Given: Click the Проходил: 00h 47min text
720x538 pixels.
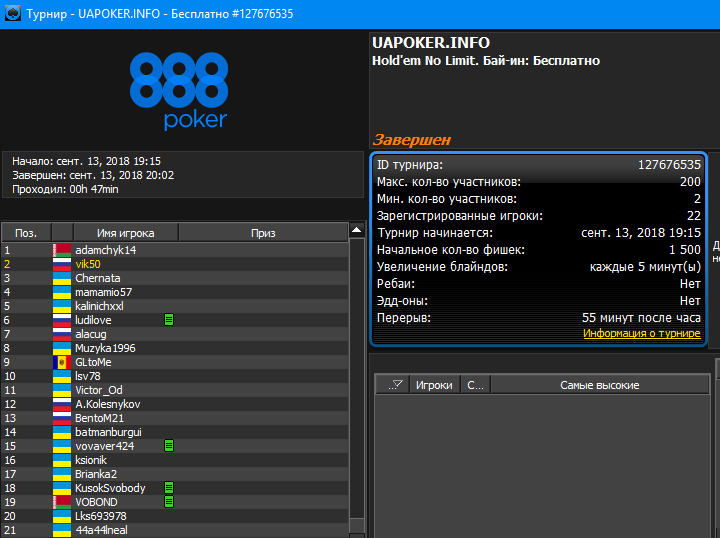Looking at the screenshot, I should tap(65, 189).
